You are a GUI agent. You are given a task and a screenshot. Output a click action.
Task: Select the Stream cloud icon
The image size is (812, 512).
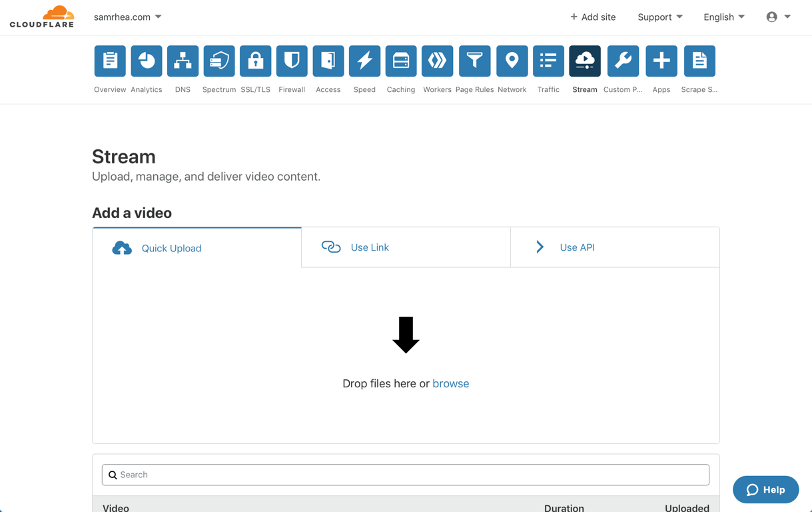tap(585, 61)
